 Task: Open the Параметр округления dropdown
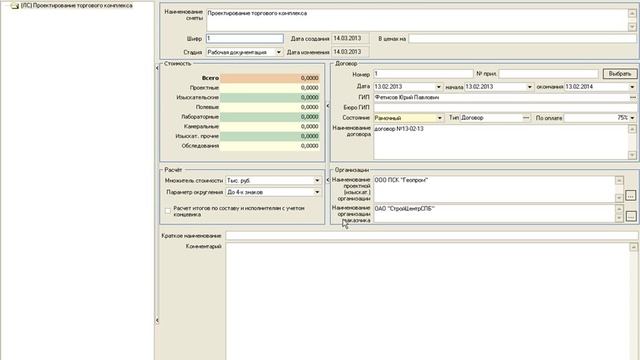pyautogui.click(x=317, y=192)
